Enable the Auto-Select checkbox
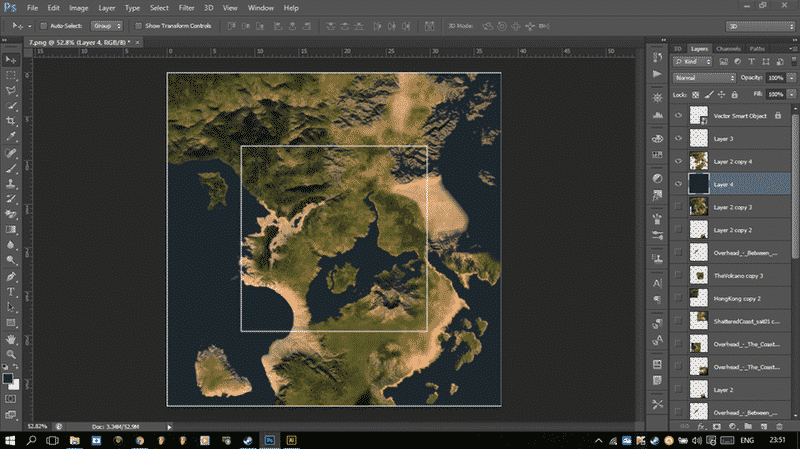 click(x=41, y=25)
